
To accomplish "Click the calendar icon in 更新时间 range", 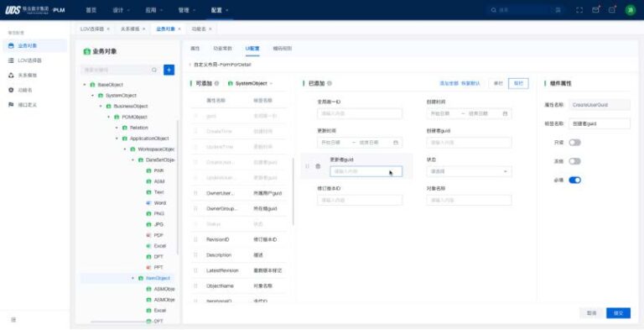I will click(396, 143).
